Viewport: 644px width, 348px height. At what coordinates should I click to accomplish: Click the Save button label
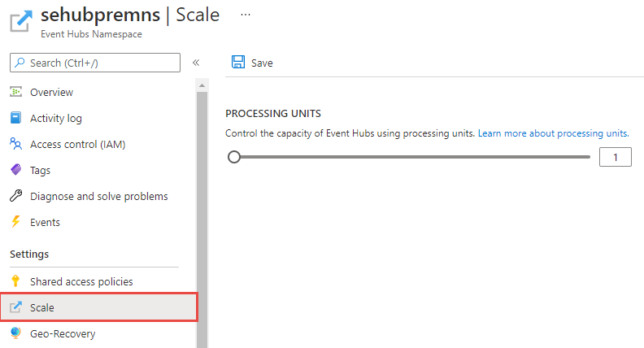262,63
